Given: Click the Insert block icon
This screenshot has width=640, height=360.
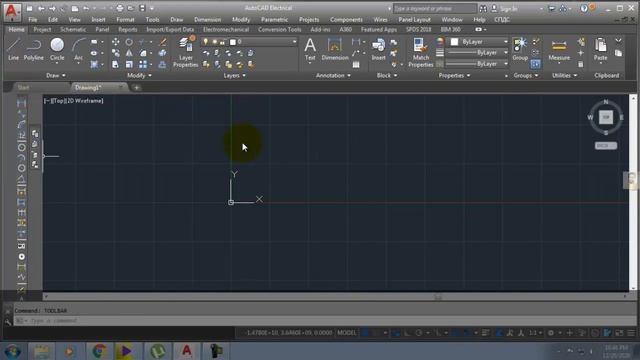Looking at the screenshot, I should pyautogui.click(x=378, y=49).
